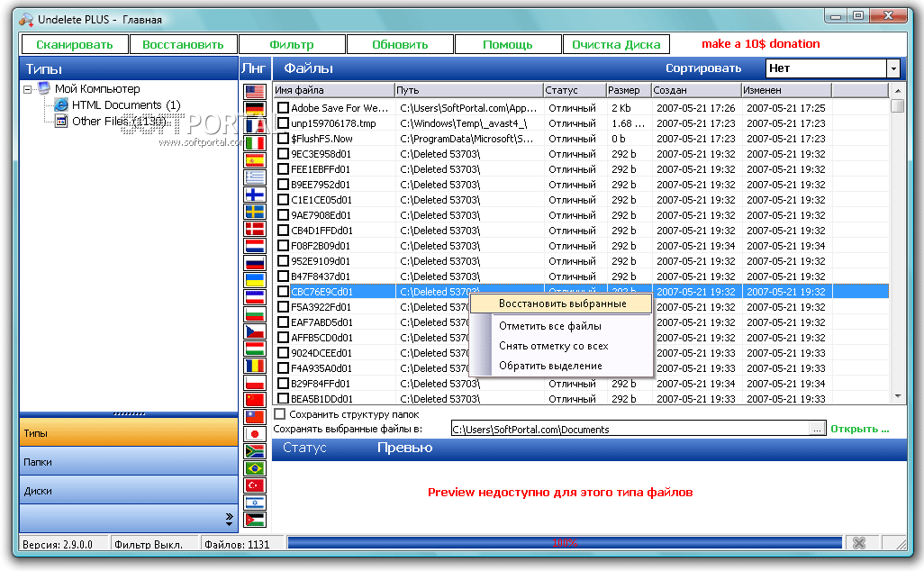
Task: Pick the Chinese flag language
Action: tap(255, 400)
